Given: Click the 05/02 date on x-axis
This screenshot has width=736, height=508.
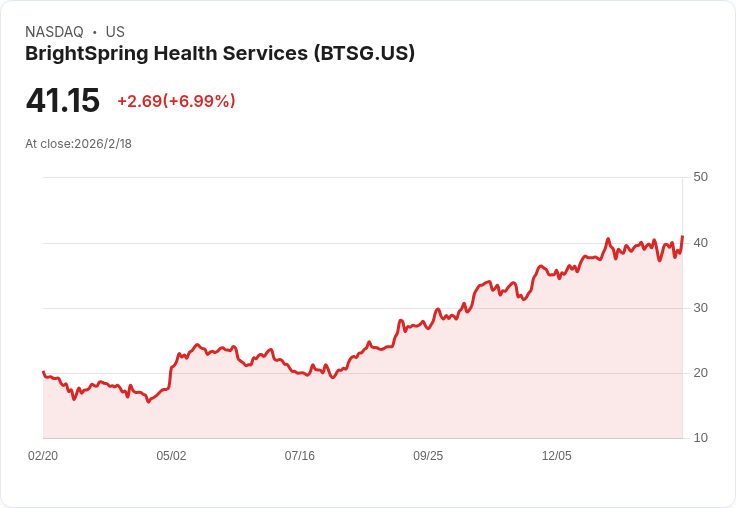Looking at the screenshot, I should pos(171,456).
